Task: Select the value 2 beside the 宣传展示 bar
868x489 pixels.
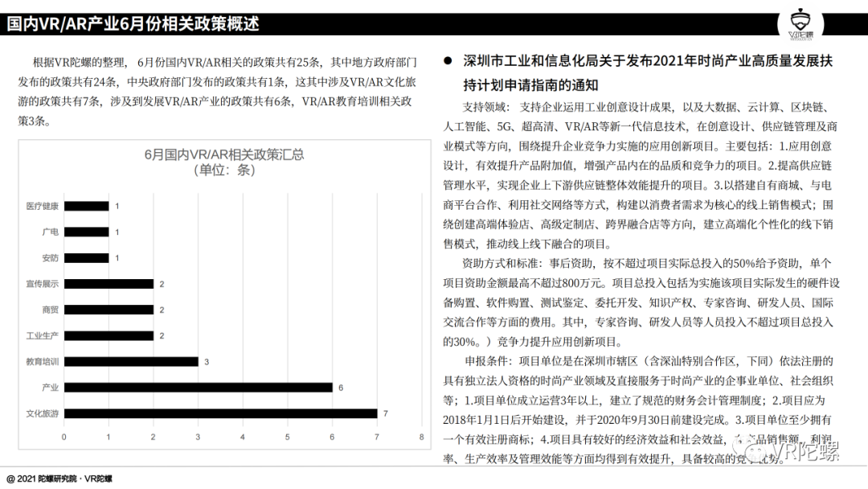Action: pyautogui.click(x=162, y=284)
